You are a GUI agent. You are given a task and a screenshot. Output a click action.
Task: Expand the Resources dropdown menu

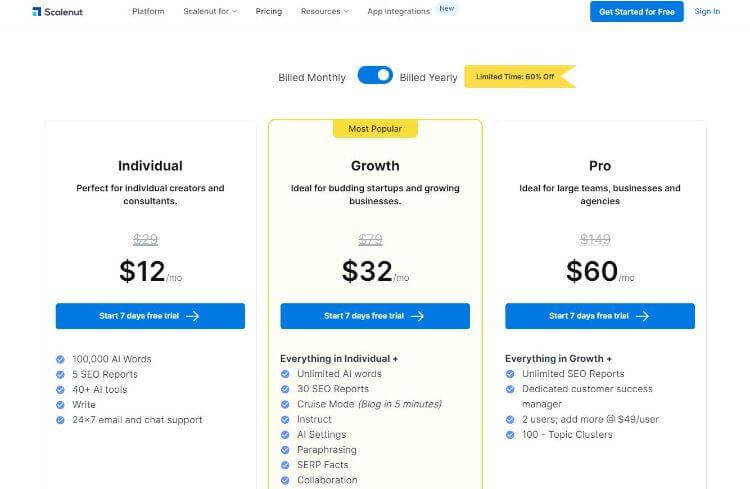click(325, 12)
